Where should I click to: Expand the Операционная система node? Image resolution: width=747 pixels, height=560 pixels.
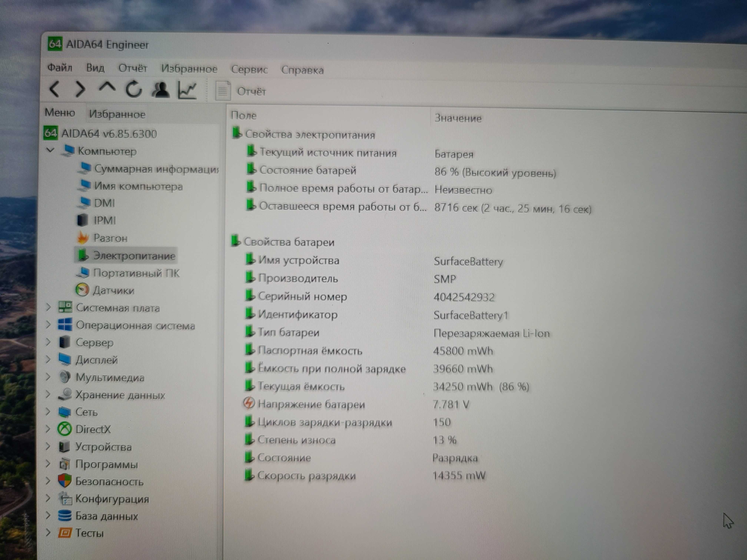pos(48,324)
